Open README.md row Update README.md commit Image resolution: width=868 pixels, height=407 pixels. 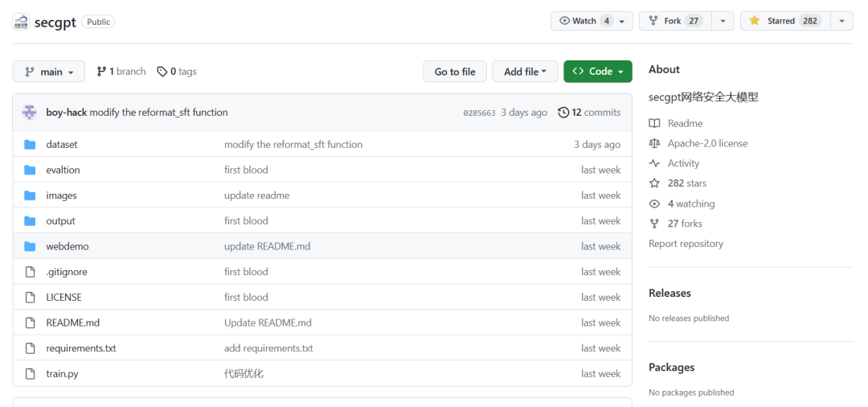pos(268,323)
